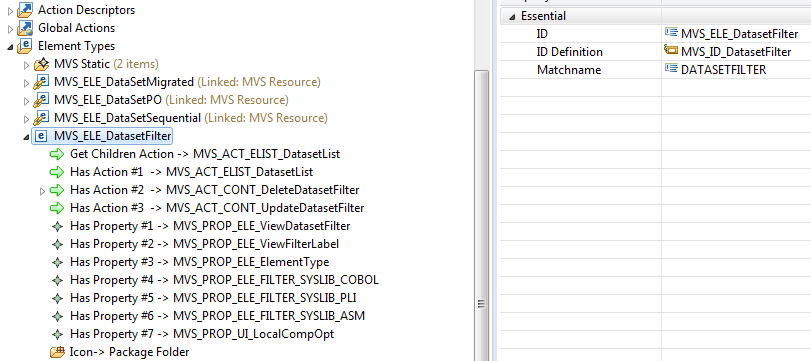Click the Matchname value type icon
Screen dimensions: 811x361
[671, 69]
